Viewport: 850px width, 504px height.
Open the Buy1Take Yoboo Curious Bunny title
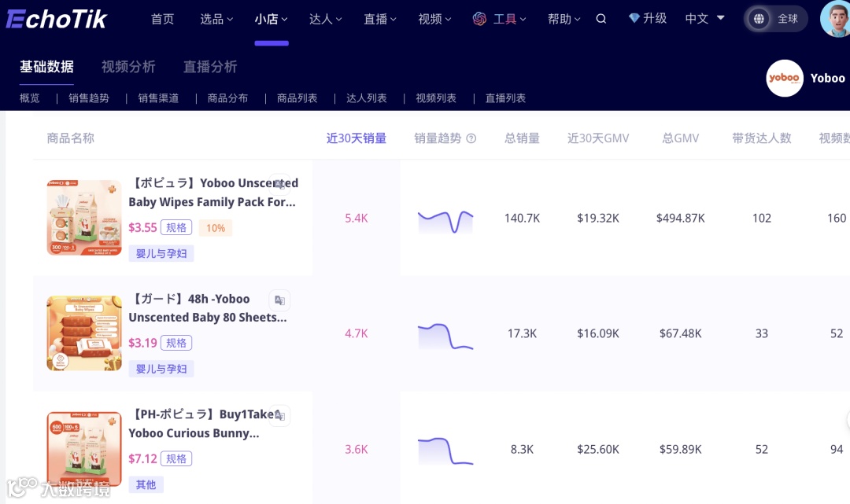[206, 424]
